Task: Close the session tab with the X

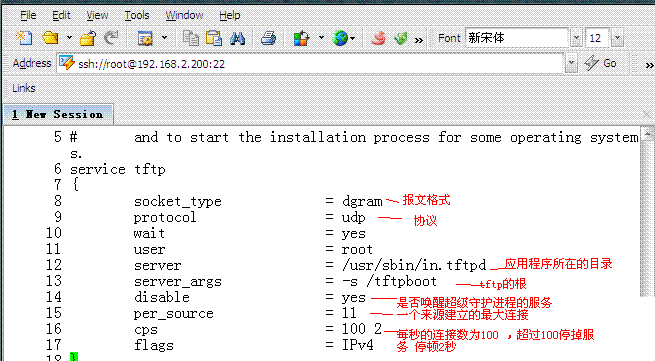Action: pos(648,114)
